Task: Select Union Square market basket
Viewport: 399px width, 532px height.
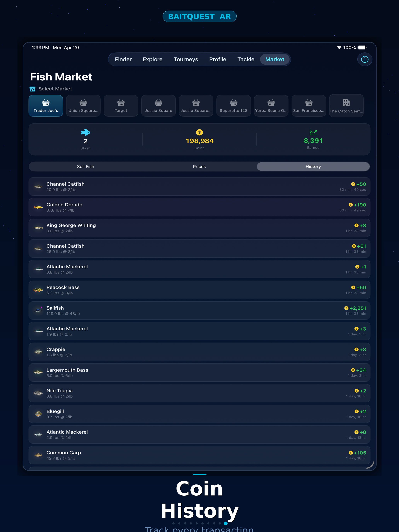Action: tap(83, 106)
